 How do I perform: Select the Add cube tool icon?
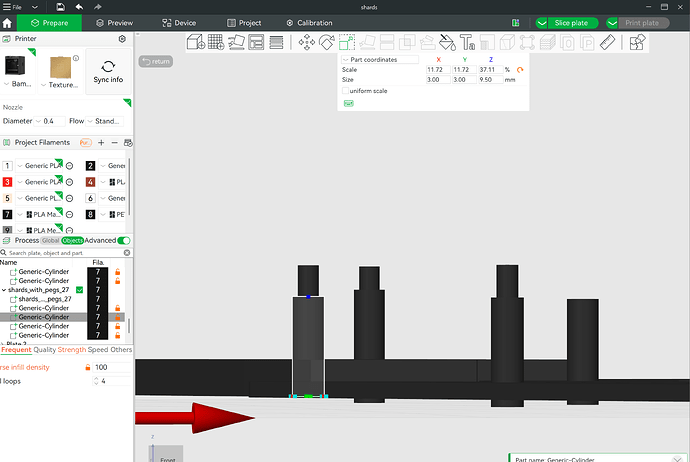(196, 42)
